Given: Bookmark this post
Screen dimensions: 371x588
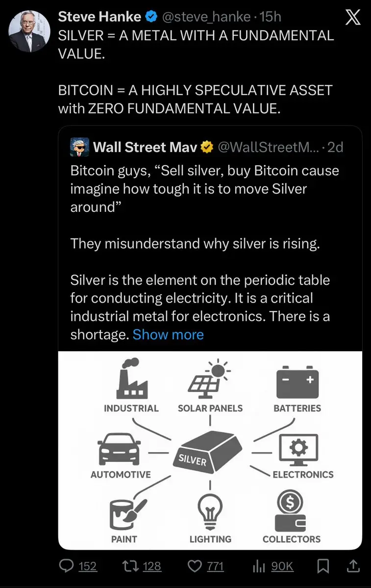Looking at the screenshot, I should tap(323, 566).
